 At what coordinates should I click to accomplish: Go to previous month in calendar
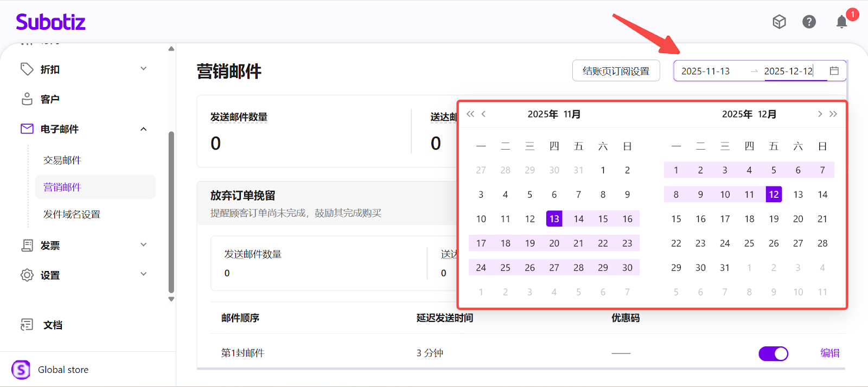click(x=483, y=114)
